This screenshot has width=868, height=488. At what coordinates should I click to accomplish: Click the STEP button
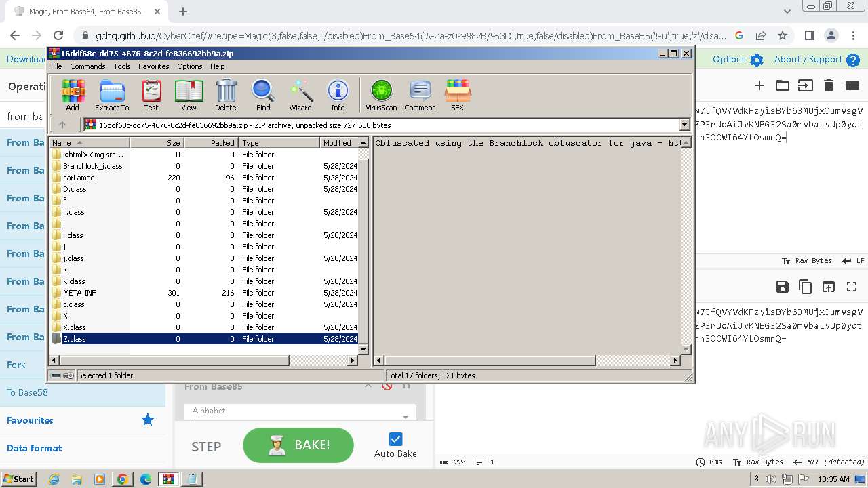tap(206, 447)
